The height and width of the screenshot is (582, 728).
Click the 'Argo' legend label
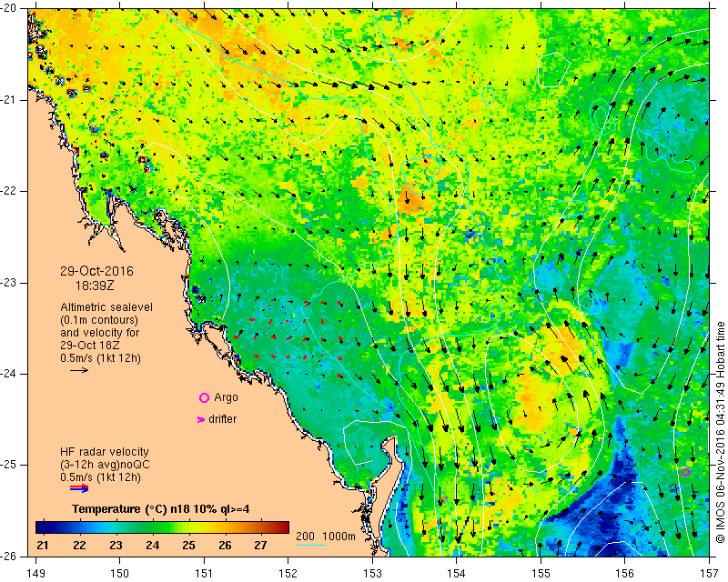(x=226, y=397)
